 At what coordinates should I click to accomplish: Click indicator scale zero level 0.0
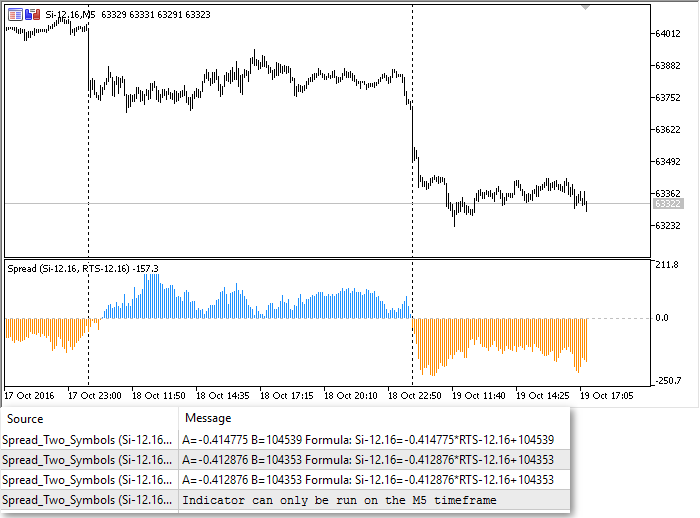tap(662, 318)
